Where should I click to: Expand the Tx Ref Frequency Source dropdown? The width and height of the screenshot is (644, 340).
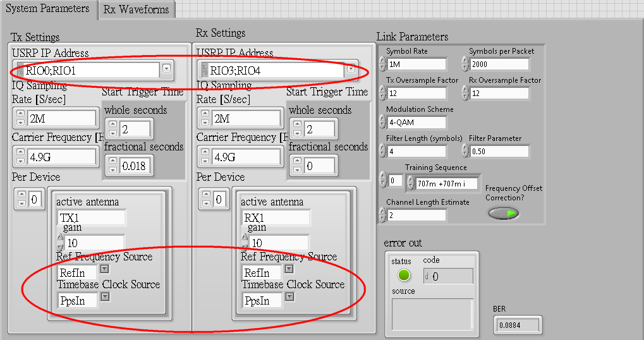pos(105,269)
